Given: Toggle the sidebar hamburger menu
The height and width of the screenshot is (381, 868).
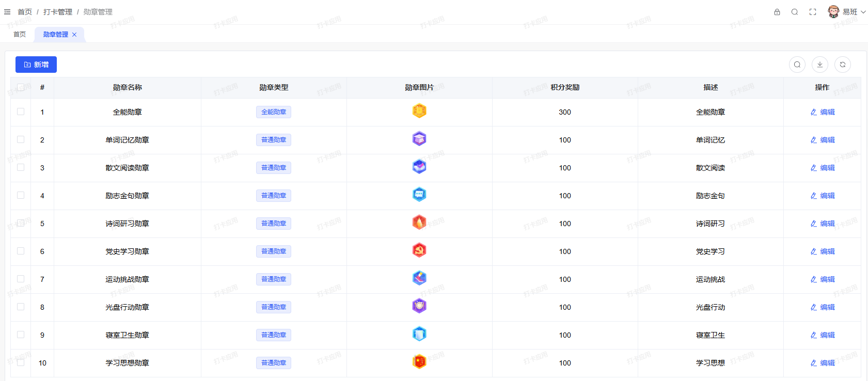Looking at the screenshot, I should pos(7,12).
